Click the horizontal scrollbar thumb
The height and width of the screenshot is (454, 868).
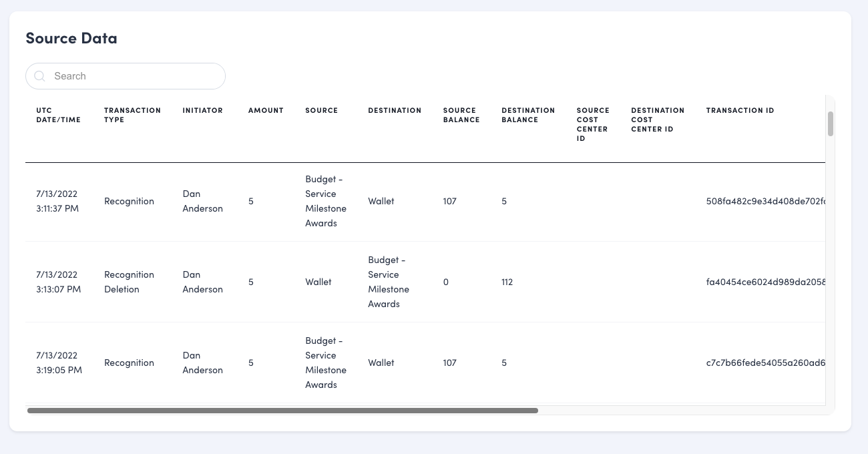point(282,411)
